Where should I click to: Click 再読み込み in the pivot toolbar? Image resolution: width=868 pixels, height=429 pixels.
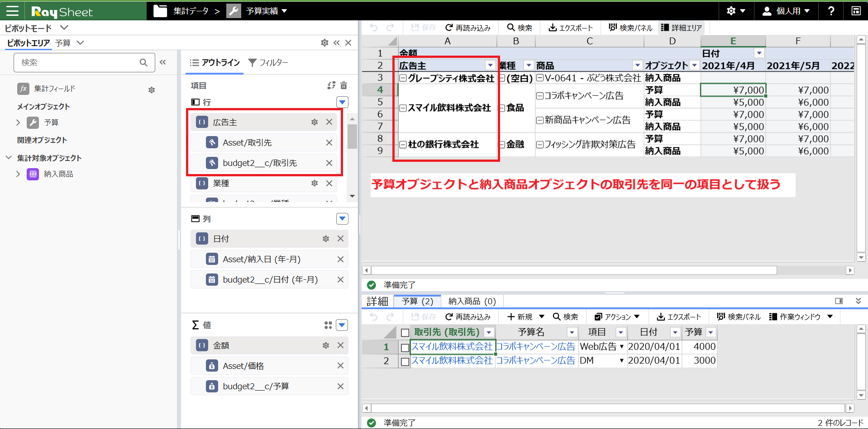point(468,28)
